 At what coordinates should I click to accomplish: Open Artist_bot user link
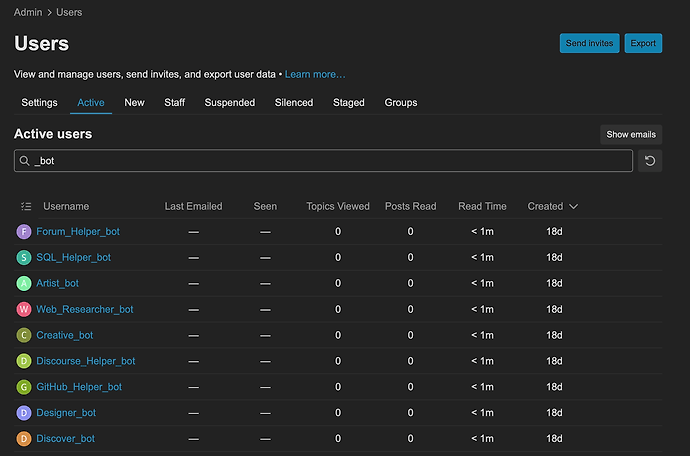point(57,283)
